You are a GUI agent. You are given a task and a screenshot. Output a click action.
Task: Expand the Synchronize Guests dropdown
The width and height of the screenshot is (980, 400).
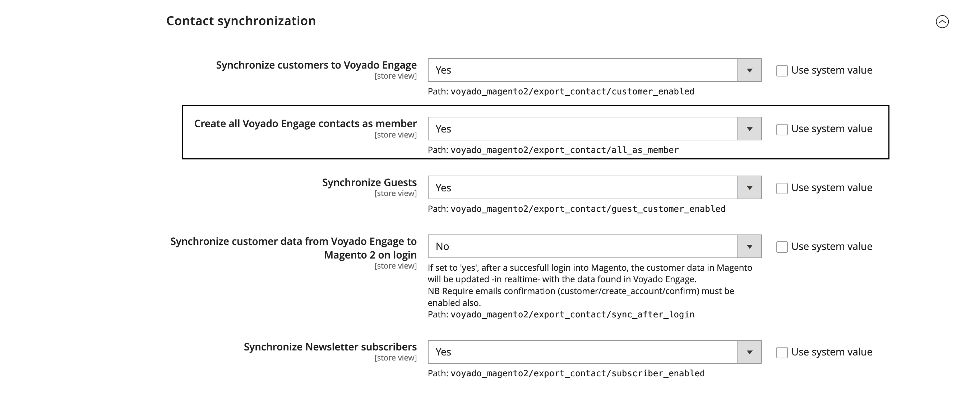(595, 187)
